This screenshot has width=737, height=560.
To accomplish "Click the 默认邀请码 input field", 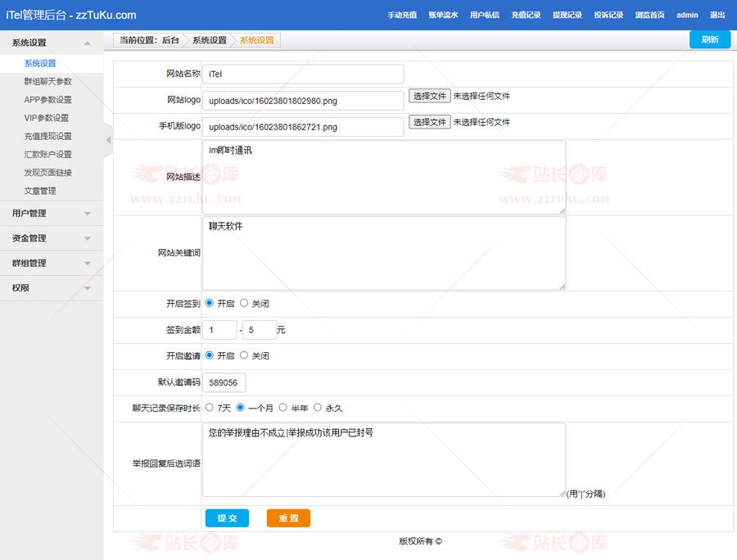I will coord(224,382).
